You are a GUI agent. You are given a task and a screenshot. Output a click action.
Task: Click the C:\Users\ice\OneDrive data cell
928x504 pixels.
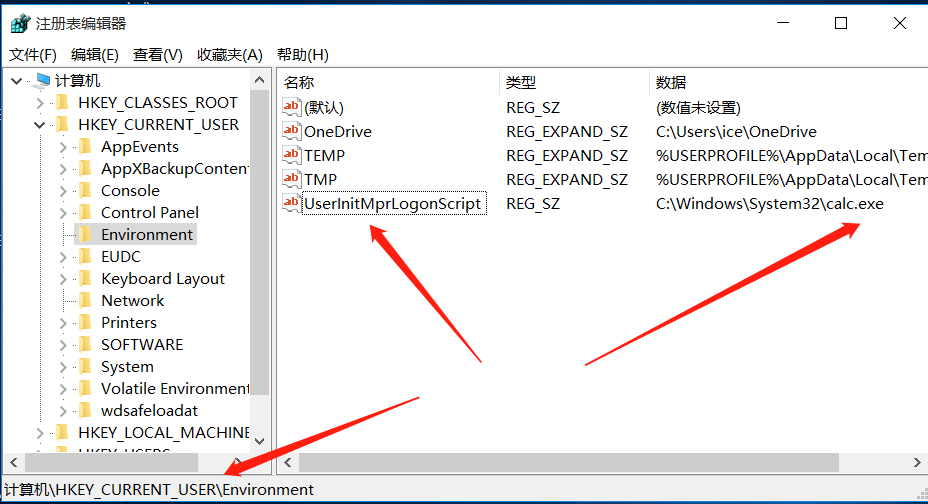tap(736, 131)
